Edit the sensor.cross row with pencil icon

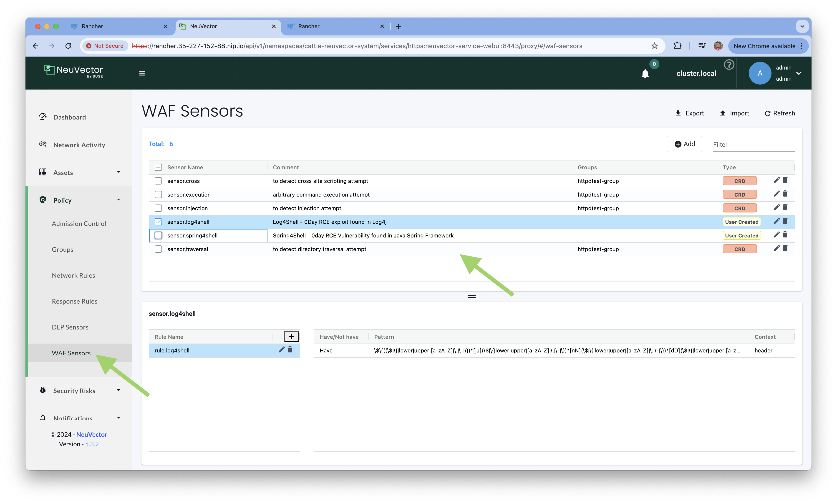pos(776,180)
